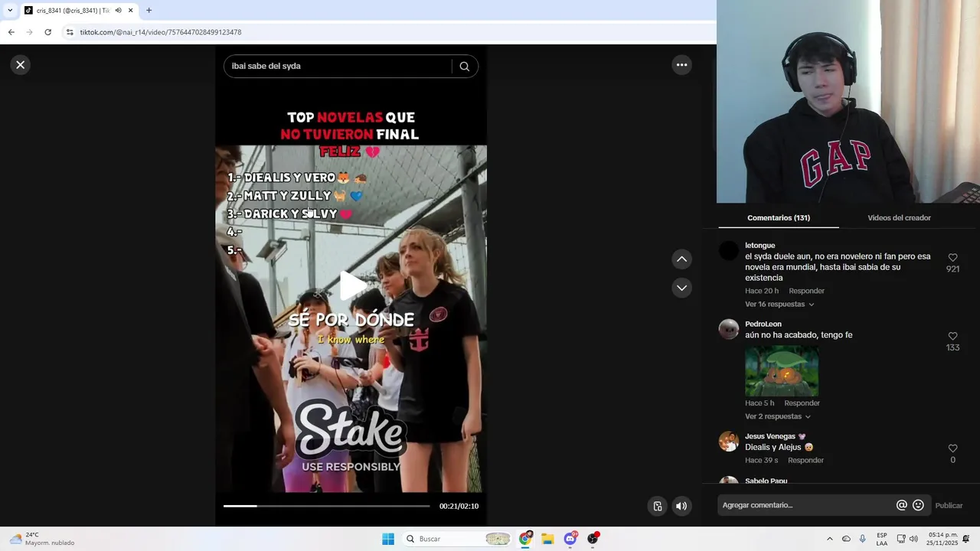
Task: Open the ESP LAA language switcher
Action: click(882, 539)
